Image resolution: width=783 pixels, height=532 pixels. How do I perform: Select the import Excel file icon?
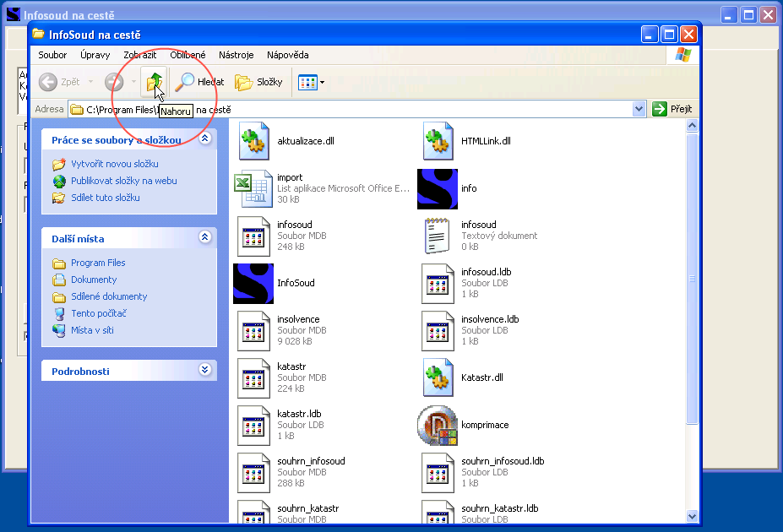click(x=253, y=188)
